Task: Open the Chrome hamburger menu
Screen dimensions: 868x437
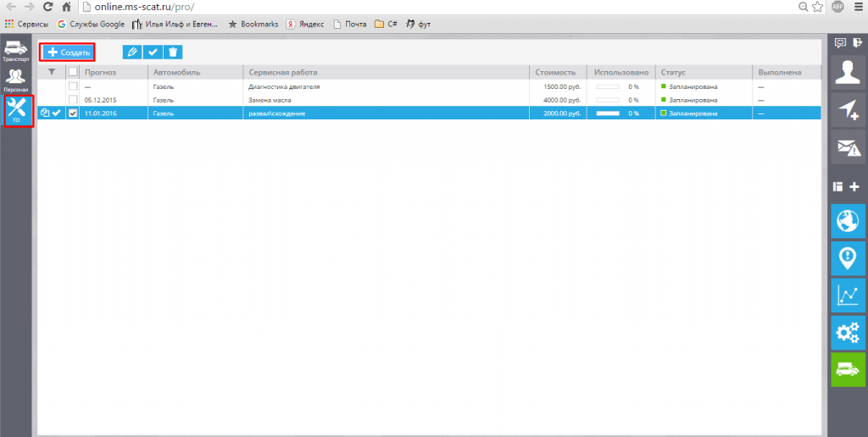Action: tap(858, 7)
